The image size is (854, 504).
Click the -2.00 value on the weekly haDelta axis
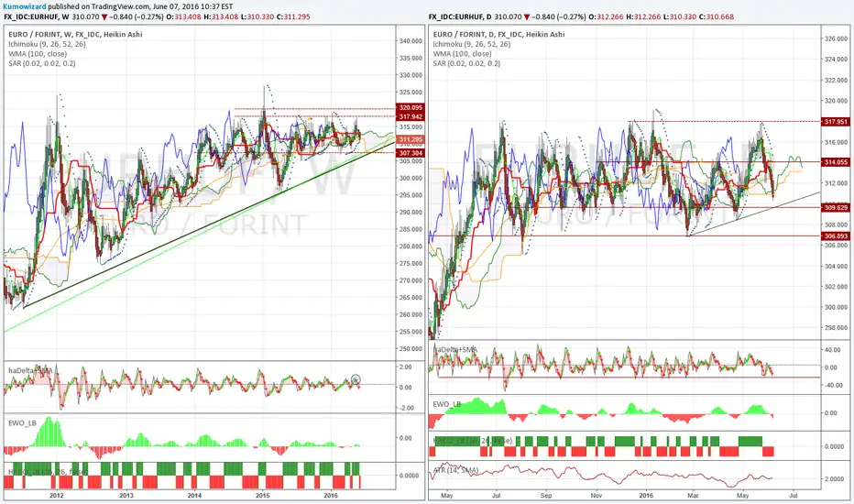click(x=406, y=408)
